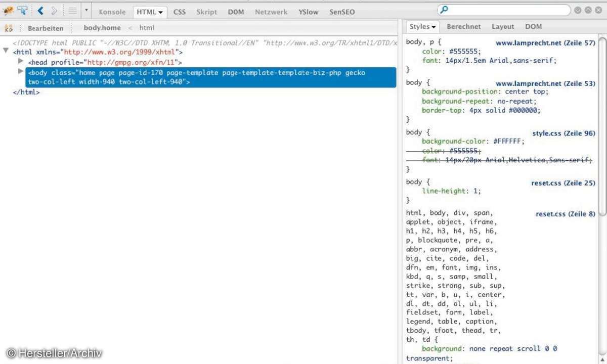The image size is (607, 364).
Task: Click the line-height: 1 property
Action: coord(451,191)
